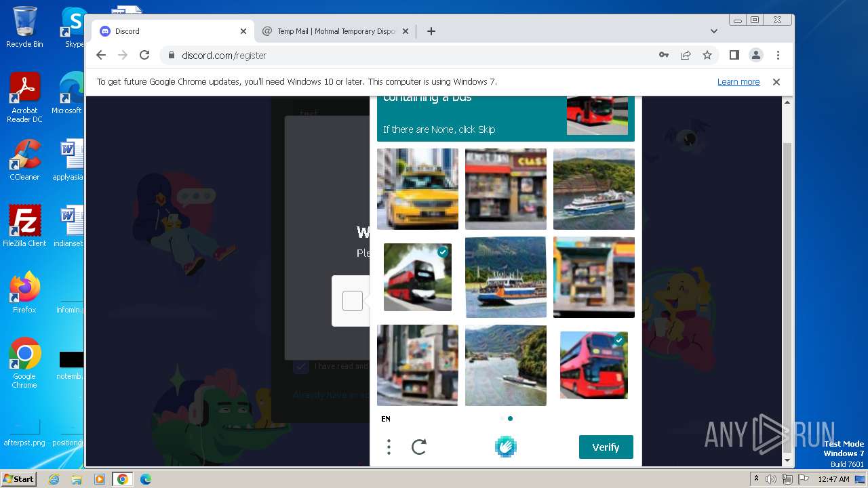Refresh the captcha challenge

coord(419,447)
